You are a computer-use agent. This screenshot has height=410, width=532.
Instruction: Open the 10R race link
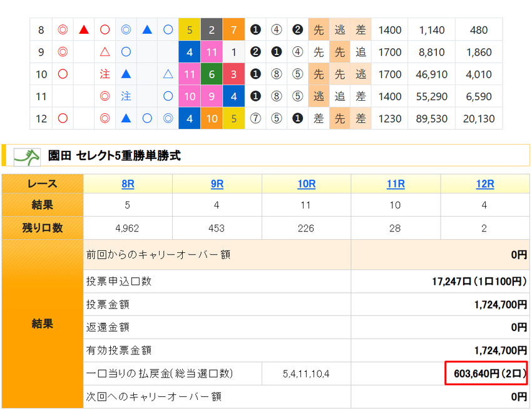coord(307,184)
